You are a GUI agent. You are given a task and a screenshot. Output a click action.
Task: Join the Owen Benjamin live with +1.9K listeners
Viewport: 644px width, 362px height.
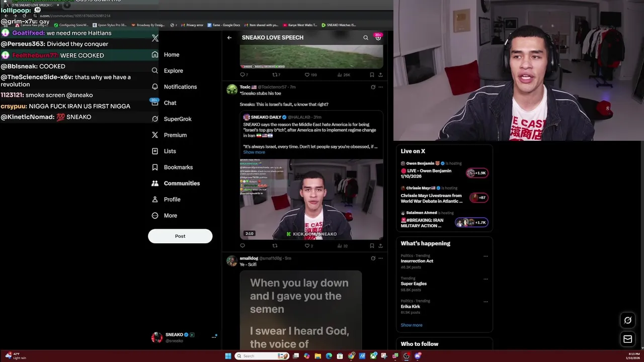coord(477,173)
